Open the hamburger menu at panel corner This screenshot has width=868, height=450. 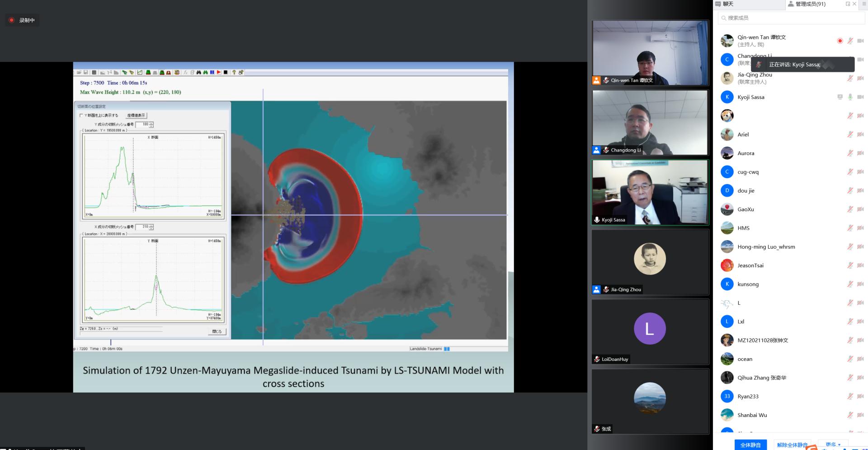point(864,4)
